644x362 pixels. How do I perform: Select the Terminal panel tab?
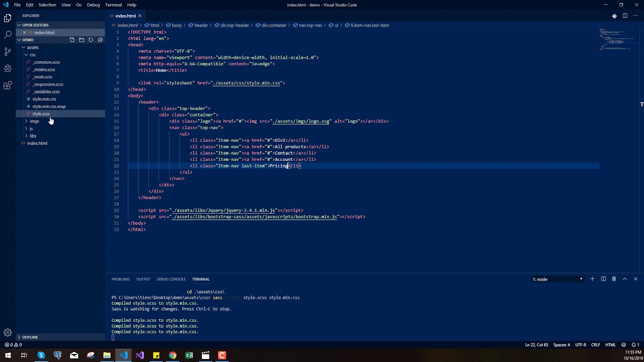201,279
